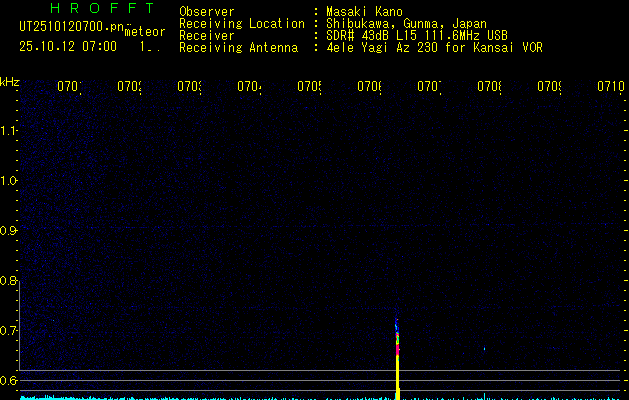Click the 0710 time marker
This screenshot has width=629, height=400.
[x=611, y=87]
